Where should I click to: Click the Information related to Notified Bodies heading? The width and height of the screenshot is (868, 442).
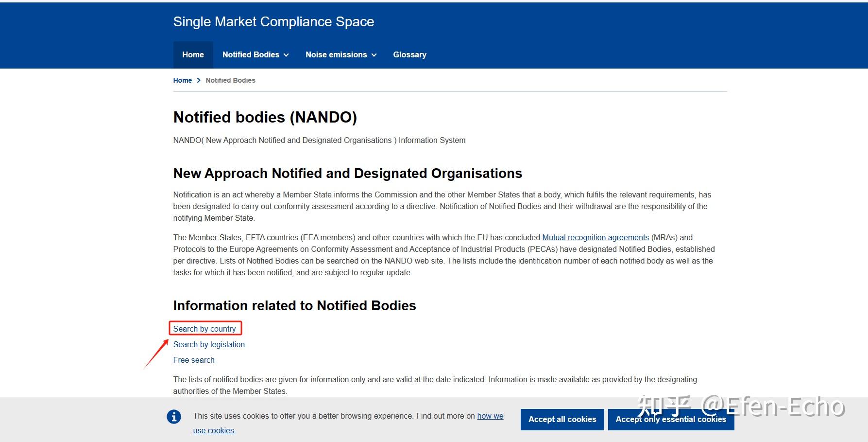click(x=294, y=305)
